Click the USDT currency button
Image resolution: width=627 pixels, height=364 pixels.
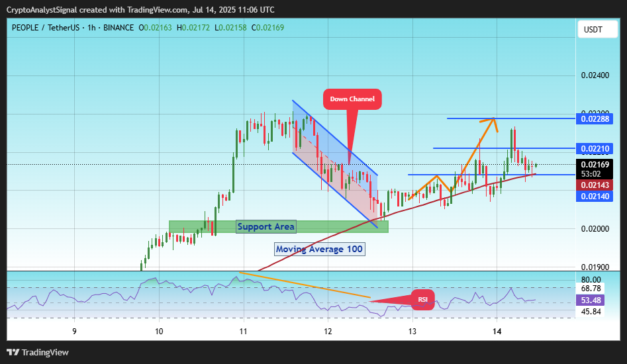click(597, 30)
